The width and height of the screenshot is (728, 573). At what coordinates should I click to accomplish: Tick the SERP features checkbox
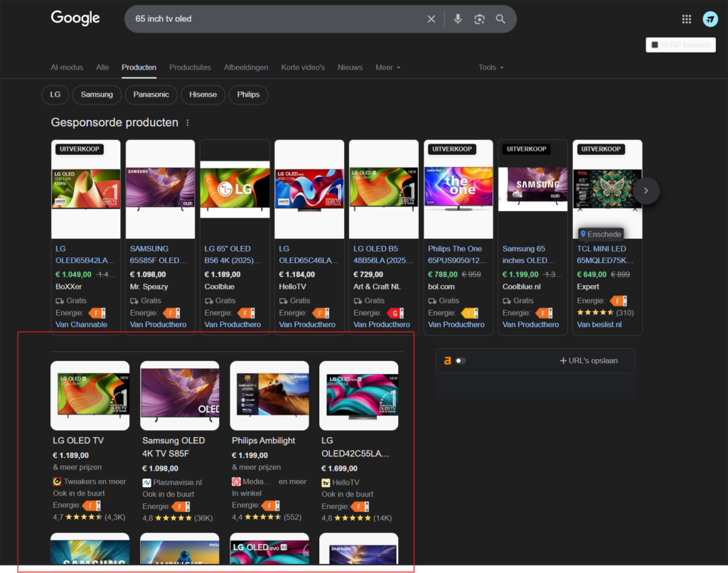click(655, 45)
